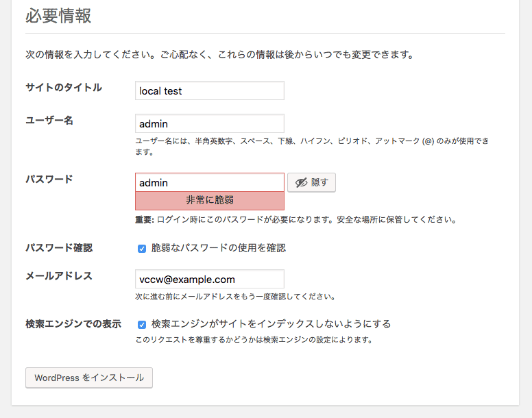The image size is (532, 418).
Task: Click the メールアドレス field label
Action: (x=59, y=276)
